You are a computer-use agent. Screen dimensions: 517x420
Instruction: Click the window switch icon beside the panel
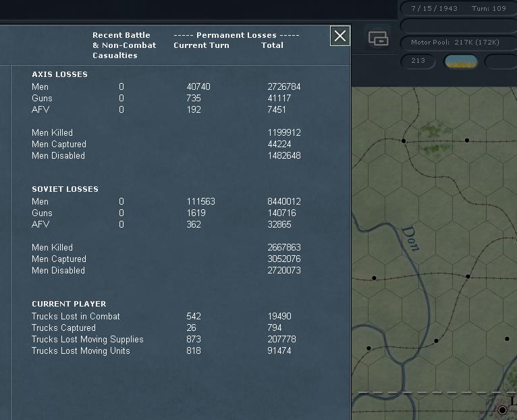point(378,38)
